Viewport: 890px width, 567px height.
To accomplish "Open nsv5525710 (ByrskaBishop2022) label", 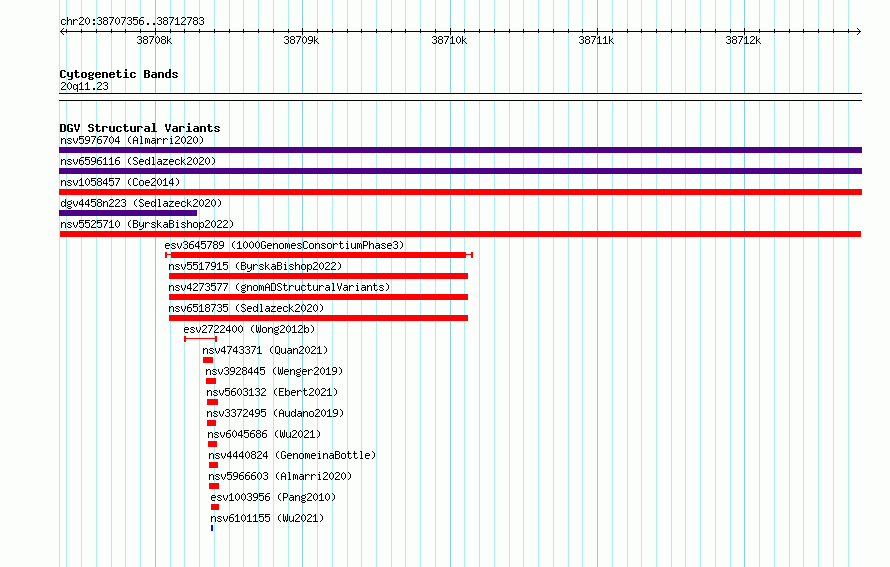I will click(x=147, y=224).
